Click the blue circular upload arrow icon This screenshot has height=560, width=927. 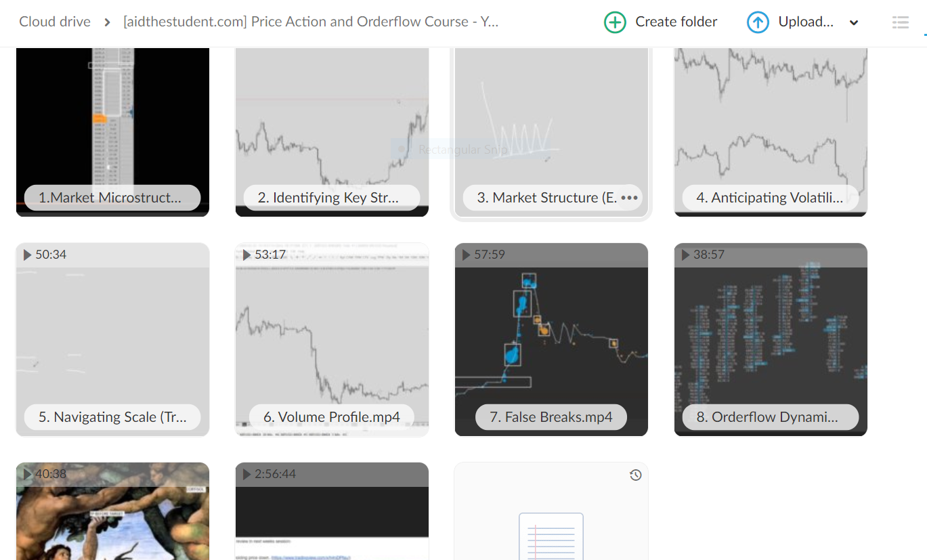pyautogui.click(x=758, y=22)
